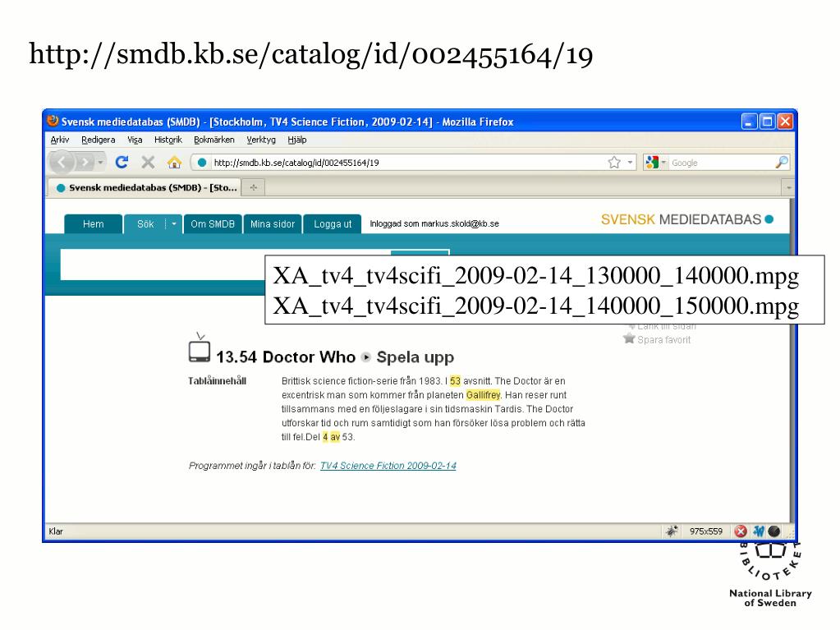Viewport: 840px width, 630px height.
Task: Bookmark this page with the star icon
Action: [614, 163]
